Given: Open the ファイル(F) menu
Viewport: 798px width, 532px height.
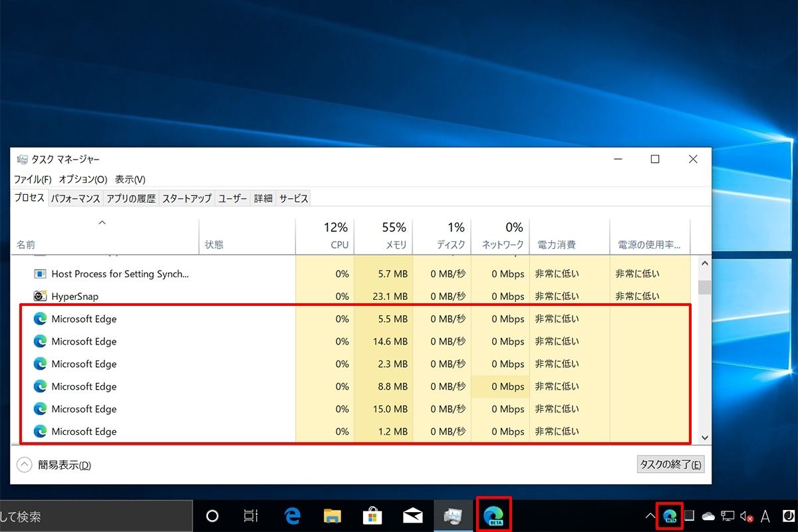Looking at the screenshot, I should coord(33,180).
